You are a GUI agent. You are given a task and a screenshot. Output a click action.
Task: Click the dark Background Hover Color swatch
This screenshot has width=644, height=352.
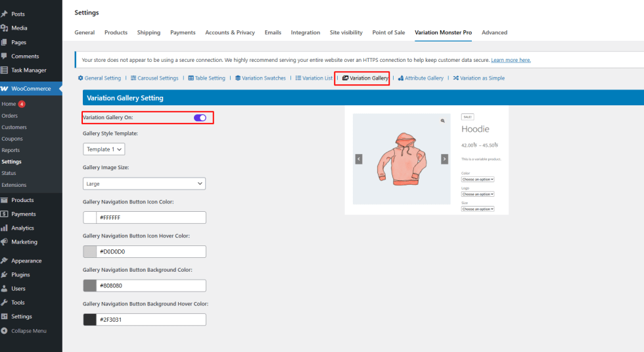pyautogui.click(x=89, y=320)
